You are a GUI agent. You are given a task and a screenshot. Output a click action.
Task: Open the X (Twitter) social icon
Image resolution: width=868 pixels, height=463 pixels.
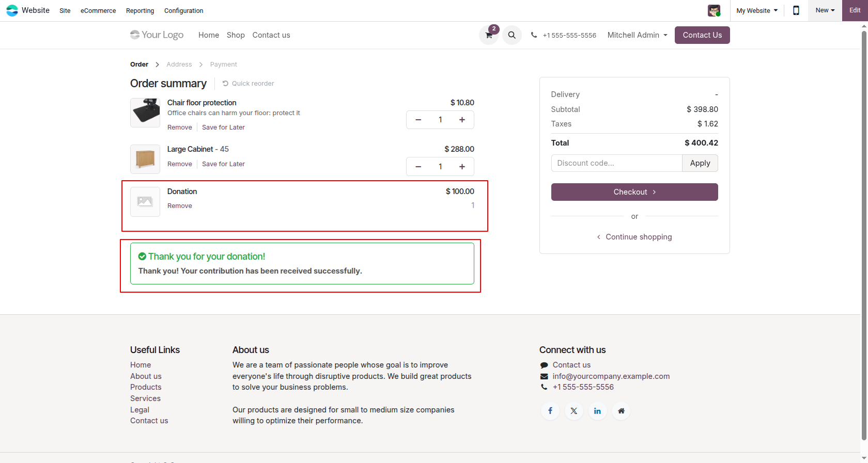coord(574,411)
